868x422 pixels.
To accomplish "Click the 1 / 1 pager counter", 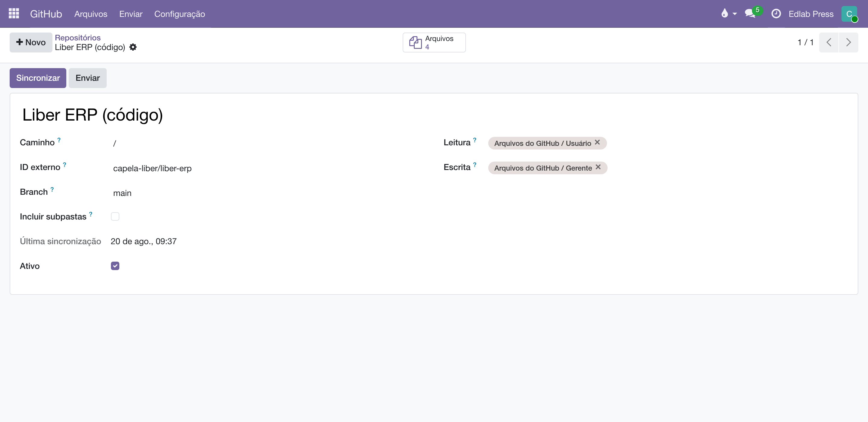I will 805,42.
